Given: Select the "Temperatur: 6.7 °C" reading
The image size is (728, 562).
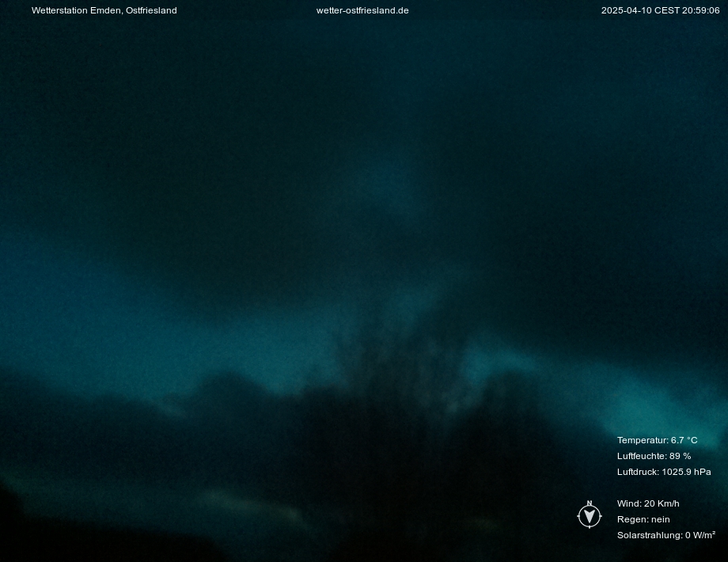Looking at the screenshot, I should 657,440.
